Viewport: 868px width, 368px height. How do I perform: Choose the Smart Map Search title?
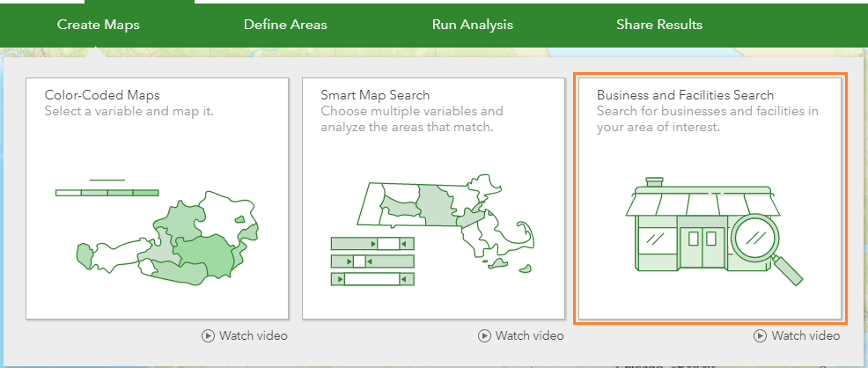point(375,95)
